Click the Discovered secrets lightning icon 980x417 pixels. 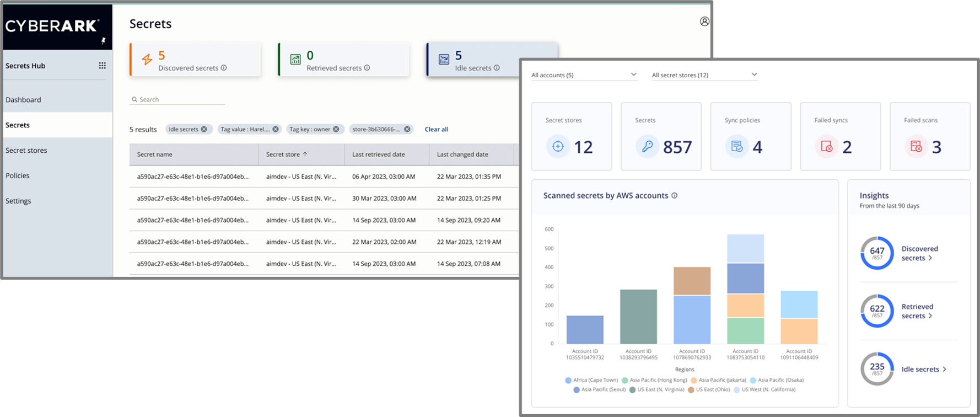pos(147,60)
